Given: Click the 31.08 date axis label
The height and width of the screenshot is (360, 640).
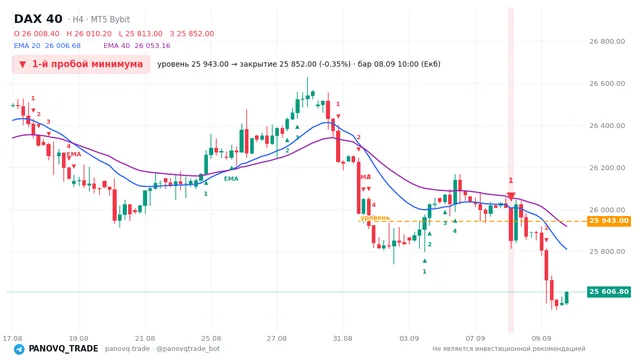Looking at the screenshot, I should [342, 338].
